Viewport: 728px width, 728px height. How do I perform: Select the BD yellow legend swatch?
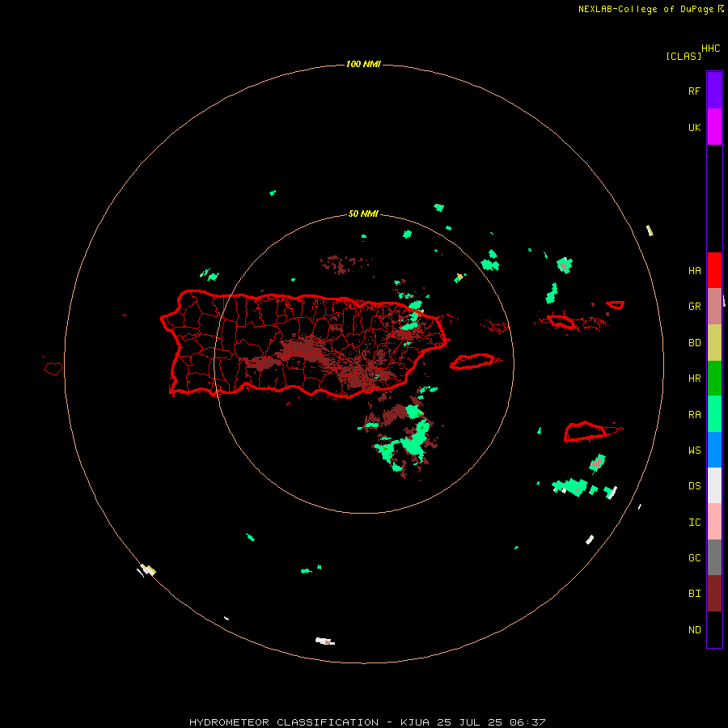pyautogui.click(x=714, y=343)
